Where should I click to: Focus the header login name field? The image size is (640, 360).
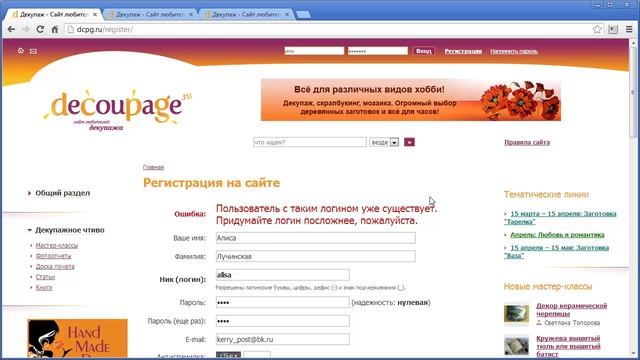[x=314, y=51]
